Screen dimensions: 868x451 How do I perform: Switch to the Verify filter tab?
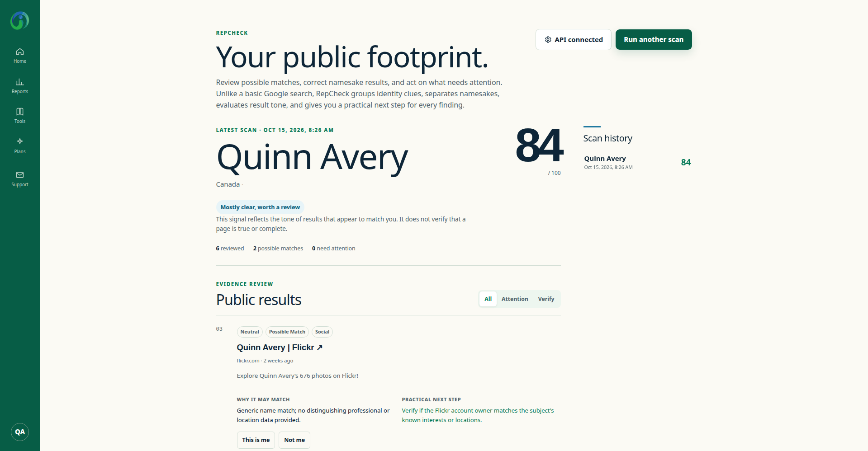546,299
